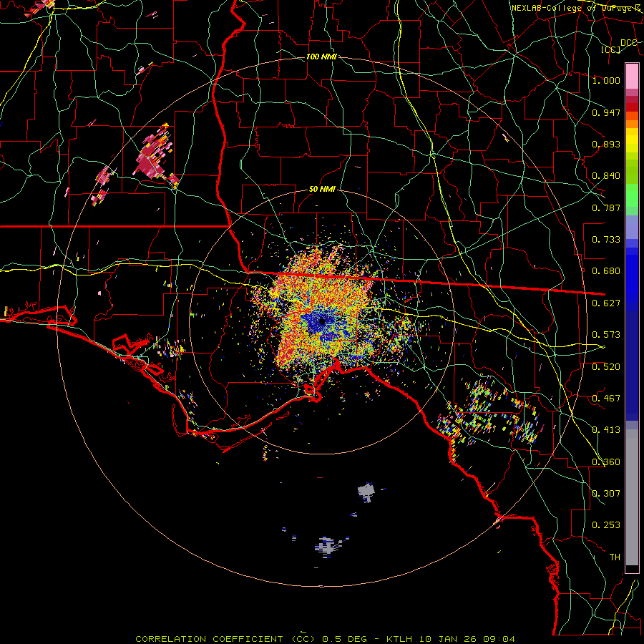Viewport: 644px width, 644px height.
Task: Select the 0.573 scale label
Action: pos(606,335)
